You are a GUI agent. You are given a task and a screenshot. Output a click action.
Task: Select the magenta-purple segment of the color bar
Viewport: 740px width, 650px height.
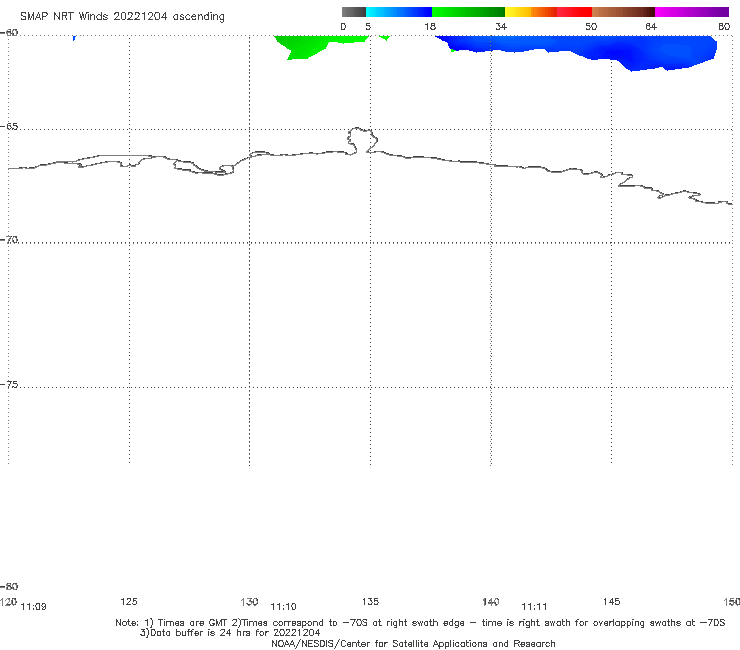tap(692, 12)
